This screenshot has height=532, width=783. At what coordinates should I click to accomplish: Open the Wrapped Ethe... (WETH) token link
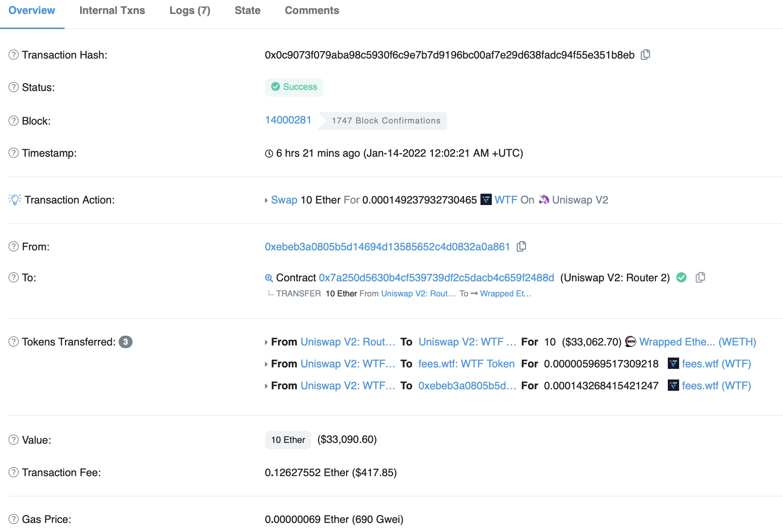(x=698, y=342)
